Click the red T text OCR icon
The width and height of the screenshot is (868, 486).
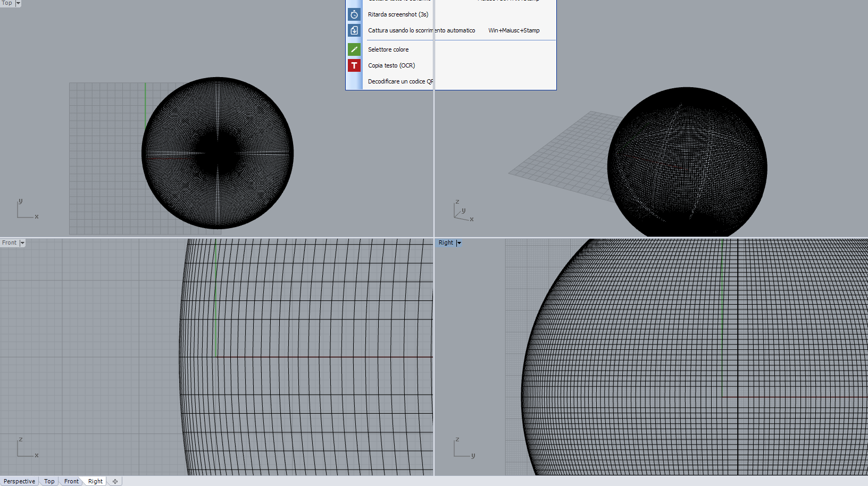pyautogui.click(x=354, y=65)
